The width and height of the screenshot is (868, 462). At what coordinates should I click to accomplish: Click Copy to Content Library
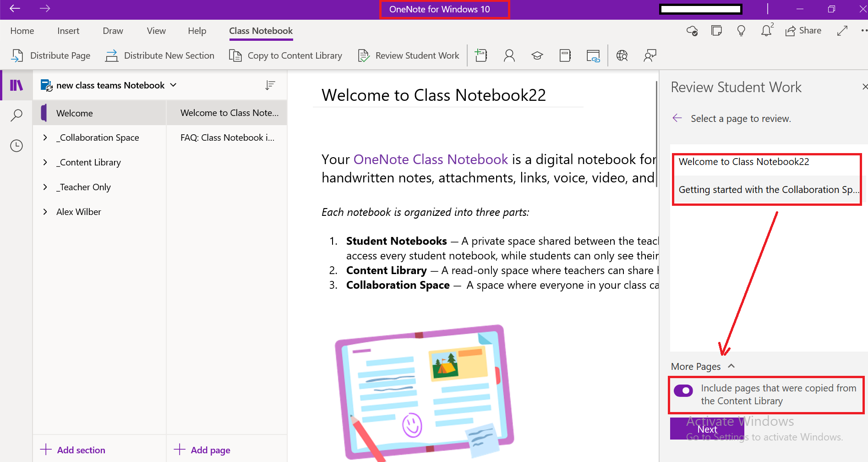pyautogui.click(x=285, y=55)
